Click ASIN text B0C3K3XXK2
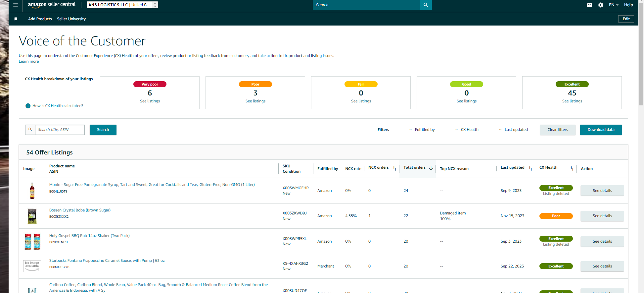The height and width of the screenshot is (293, 644). [59, 217]
